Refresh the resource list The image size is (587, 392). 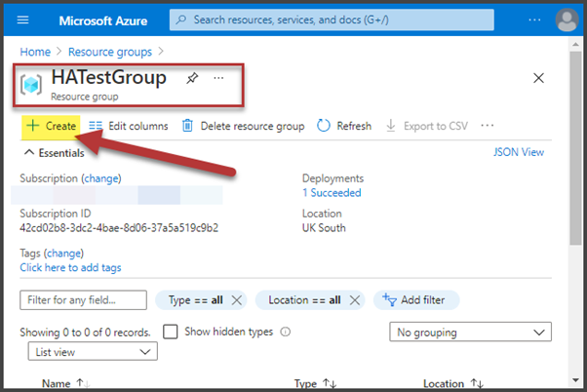pos(344,126)
